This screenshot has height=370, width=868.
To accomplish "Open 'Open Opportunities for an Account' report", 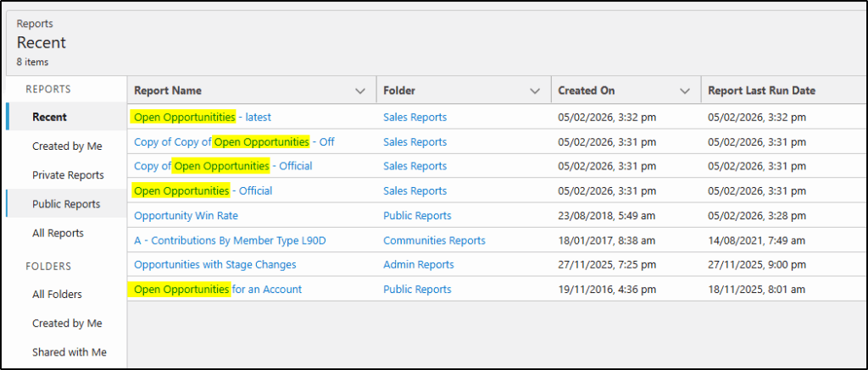I will point(218,289).
